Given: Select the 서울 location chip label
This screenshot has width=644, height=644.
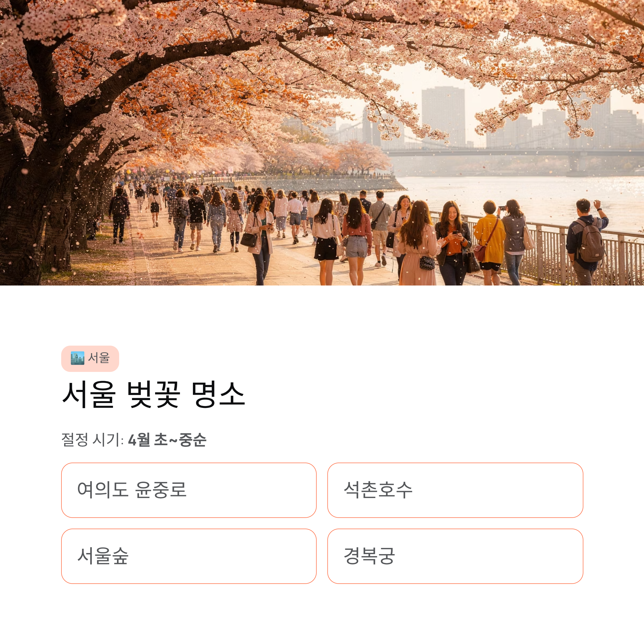Looking at the screenshot, I should coord(99,358).
